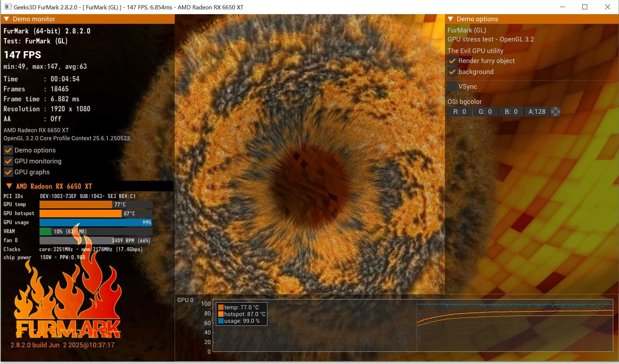Click the R: 0 color value field

tap(459, 112)
